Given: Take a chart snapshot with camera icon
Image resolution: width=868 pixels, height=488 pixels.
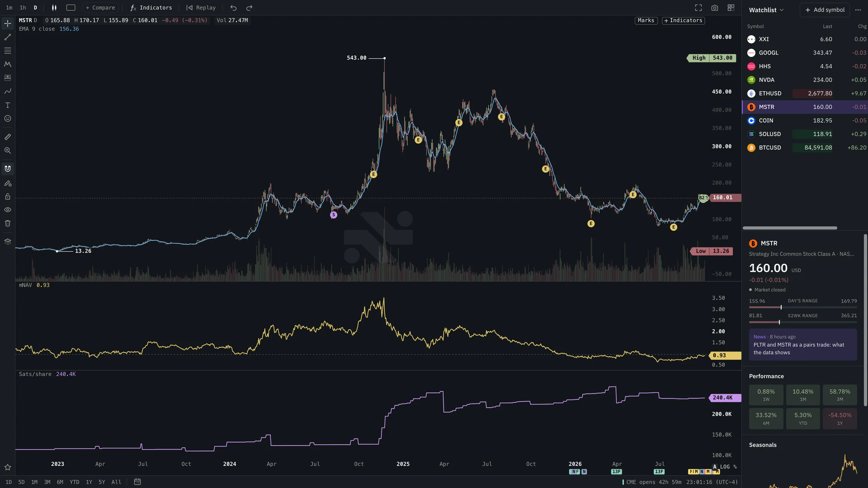Looking at the screenshot, I should pyautogui.click(x=715, y=8).
